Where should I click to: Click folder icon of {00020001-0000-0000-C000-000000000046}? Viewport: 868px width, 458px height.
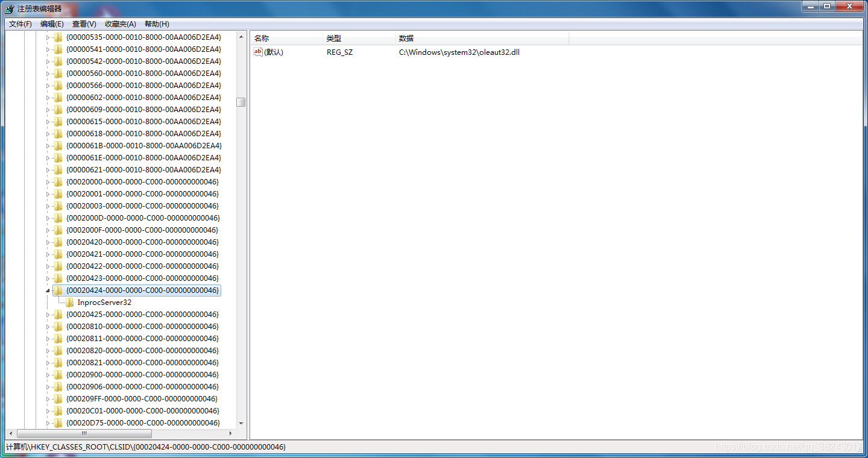coord(58,194)
